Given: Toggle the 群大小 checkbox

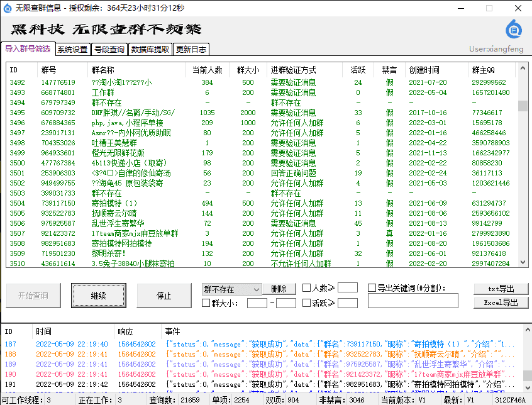Looking at the screenshot, I should [206, 303].
